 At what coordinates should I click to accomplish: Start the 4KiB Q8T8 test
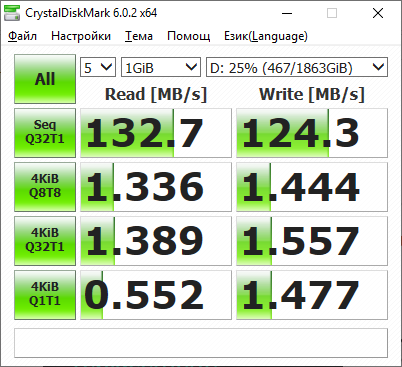[x=45, y=187]
